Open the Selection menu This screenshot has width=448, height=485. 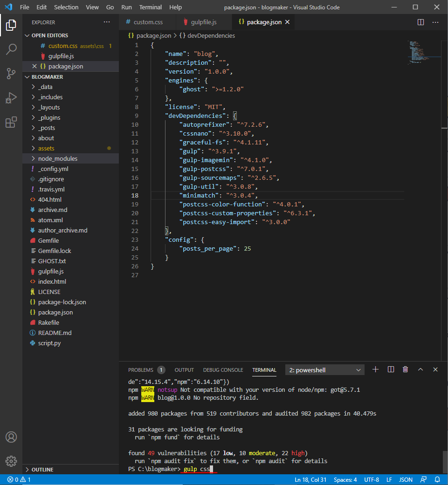tap(66, 7)
